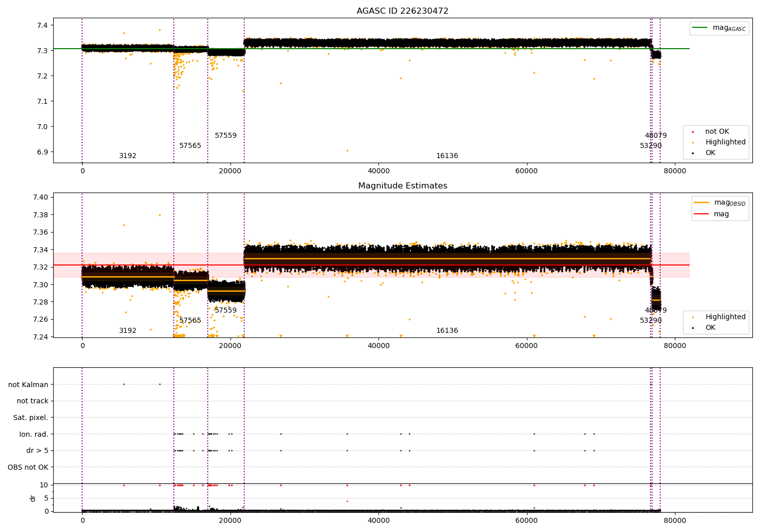Click the 6.9 y-axis tick of the AGASC plot
Viewport: 760px width, 532px height.
coord(43,152)
